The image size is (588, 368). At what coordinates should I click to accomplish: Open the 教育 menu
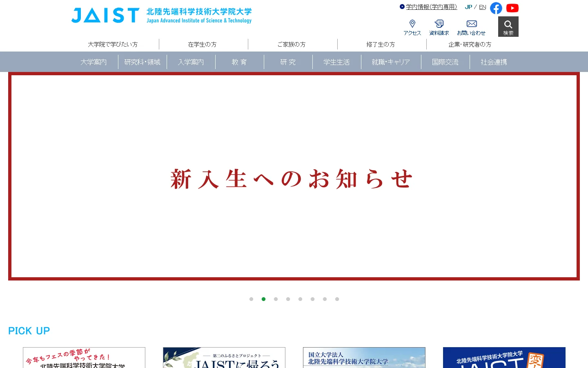coord(240,62)
